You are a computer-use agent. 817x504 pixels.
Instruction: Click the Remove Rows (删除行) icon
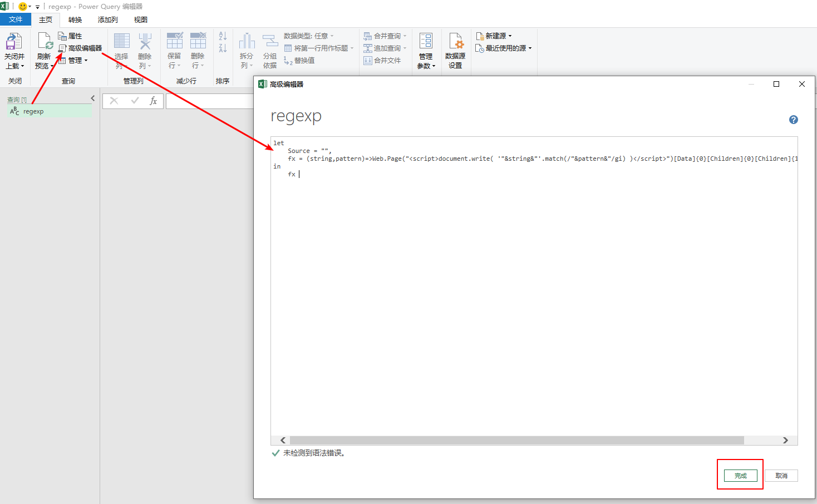[x=198, y=41]
